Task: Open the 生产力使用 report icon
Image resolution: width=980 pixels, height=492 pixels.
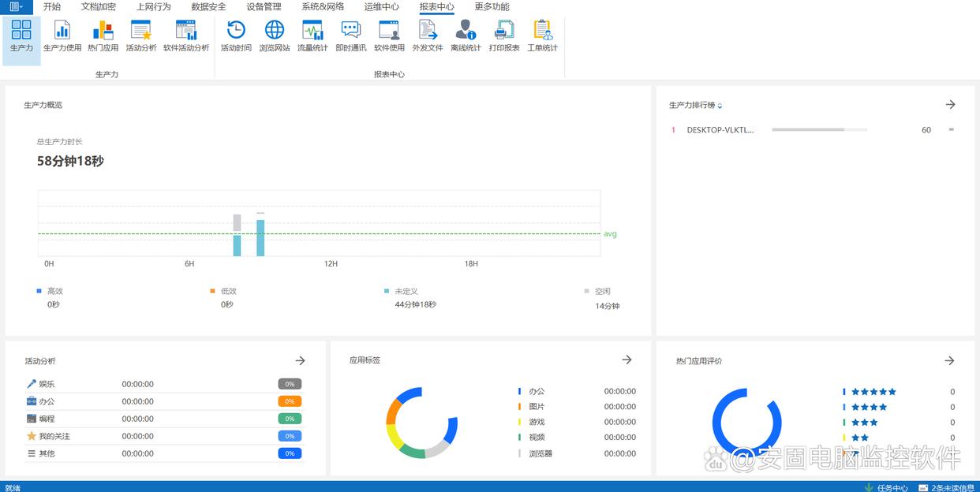Action: [62, 36]
